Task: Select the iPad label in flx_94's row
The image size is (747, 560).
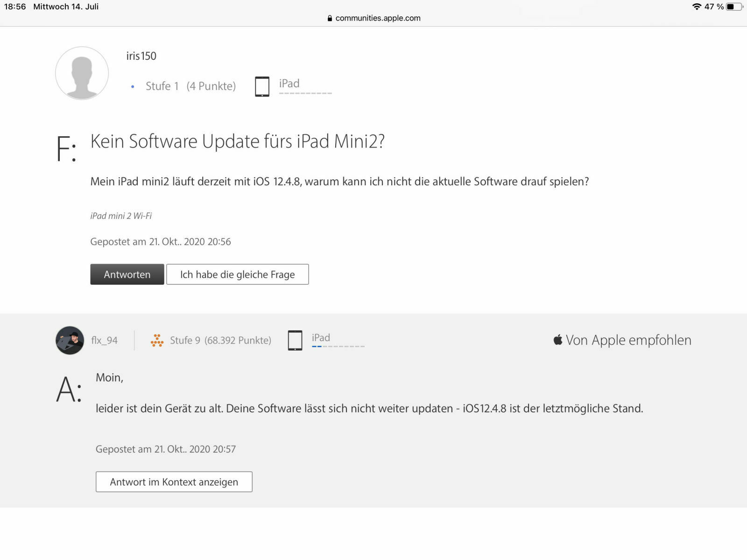Action: 321,337
